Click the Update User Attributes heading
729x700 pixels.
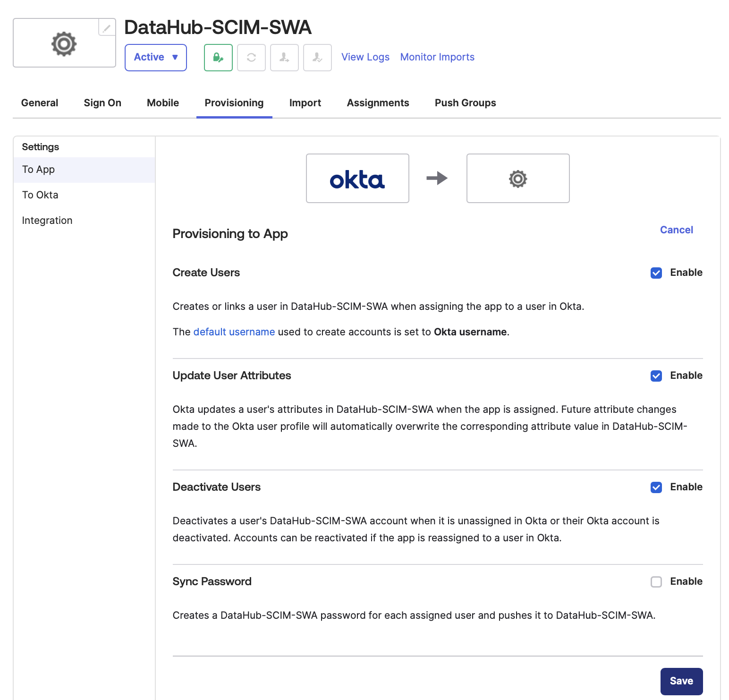coord(232,376)
